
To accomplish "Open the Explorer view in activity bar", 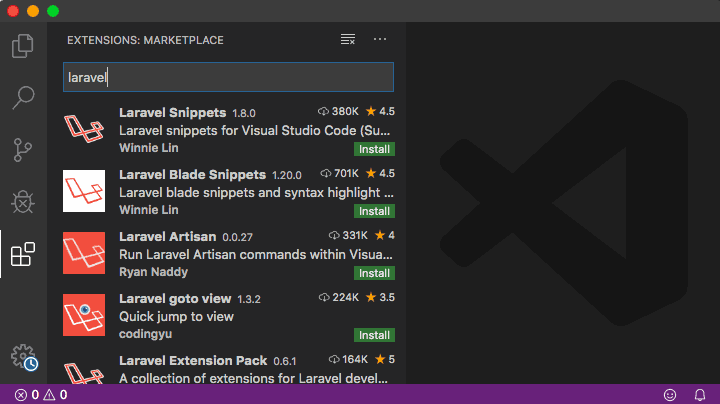I will (x=22, y=46).
